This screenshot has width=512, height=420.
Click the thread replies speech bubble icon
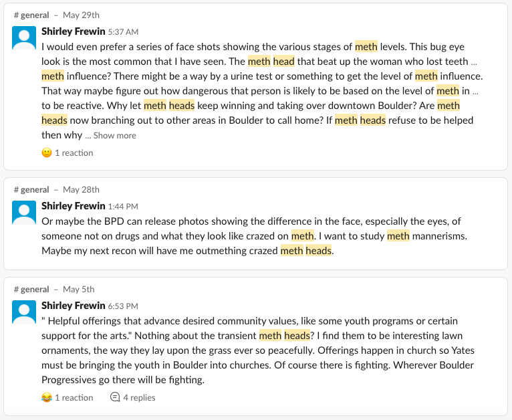click(x=115, y=397)
